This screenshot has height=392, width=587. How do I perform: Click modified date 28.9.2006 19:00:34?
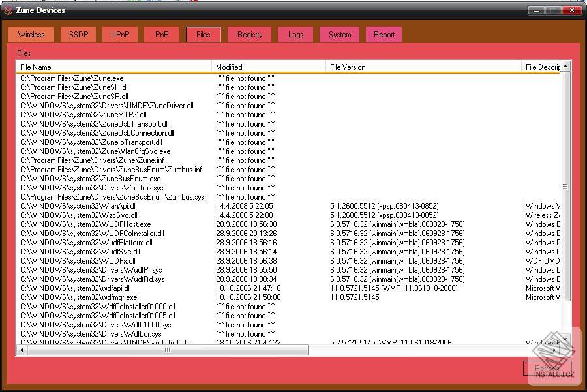(247, 279)
